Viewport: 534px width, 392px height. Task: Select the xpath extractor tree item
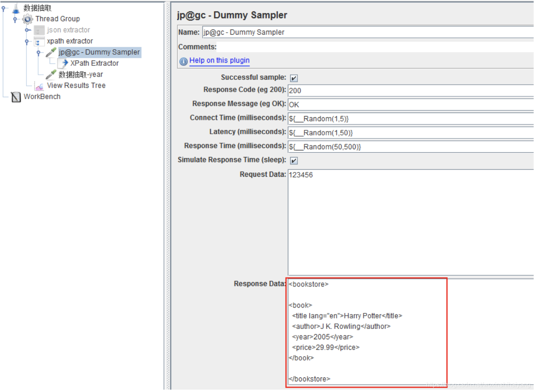[70, 41]
